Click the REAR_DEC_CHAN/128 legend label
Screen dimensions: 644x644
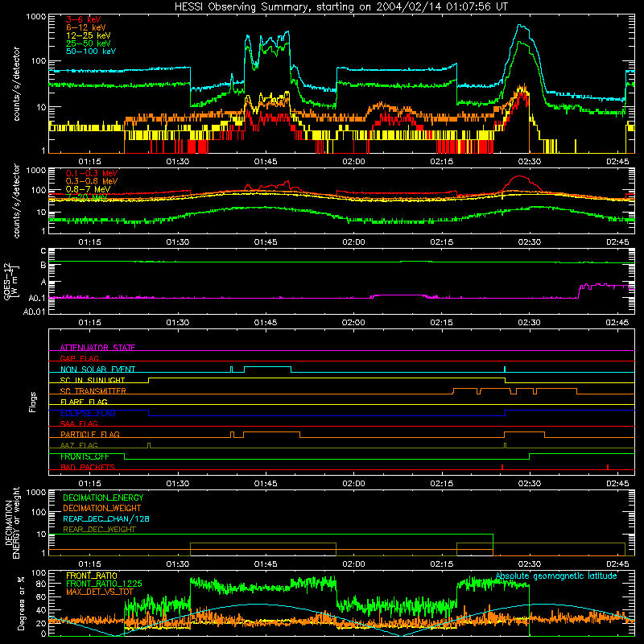pos(106,518)
